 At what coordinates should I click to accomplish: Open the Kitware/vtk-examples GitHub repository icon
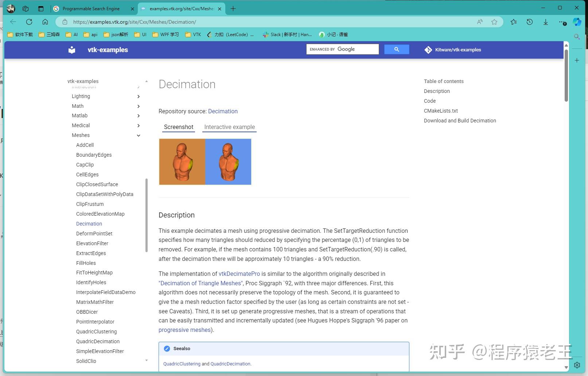428,50
